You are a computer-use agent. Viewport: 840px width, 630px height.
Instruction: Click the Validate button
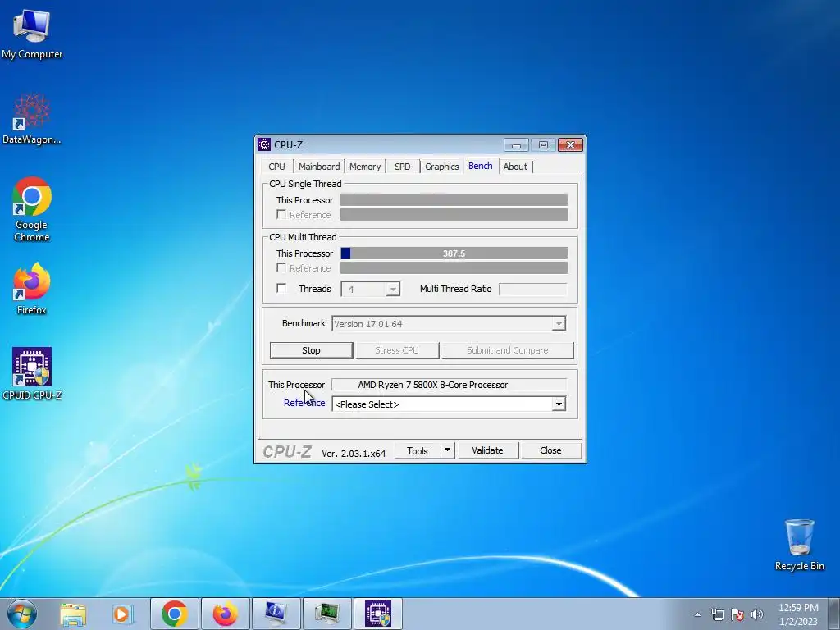coord(487,450)
